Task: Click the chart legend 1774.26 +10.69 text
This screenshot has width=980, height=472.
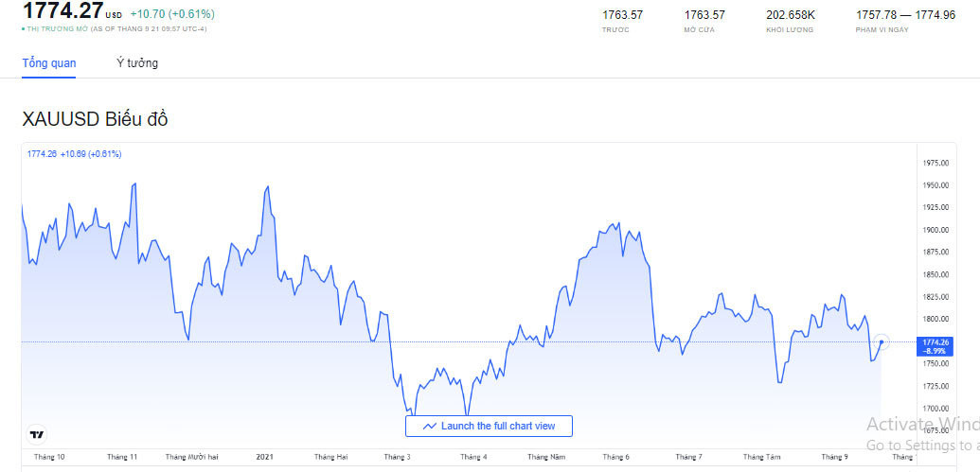Action: 74,153
